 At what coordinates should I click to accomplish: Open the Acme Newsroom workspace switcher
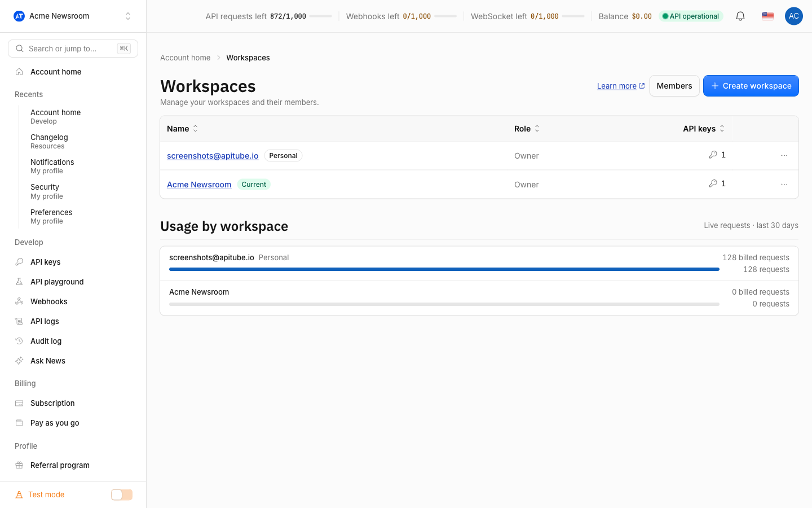pyautogui.click(x=73, y=16)
